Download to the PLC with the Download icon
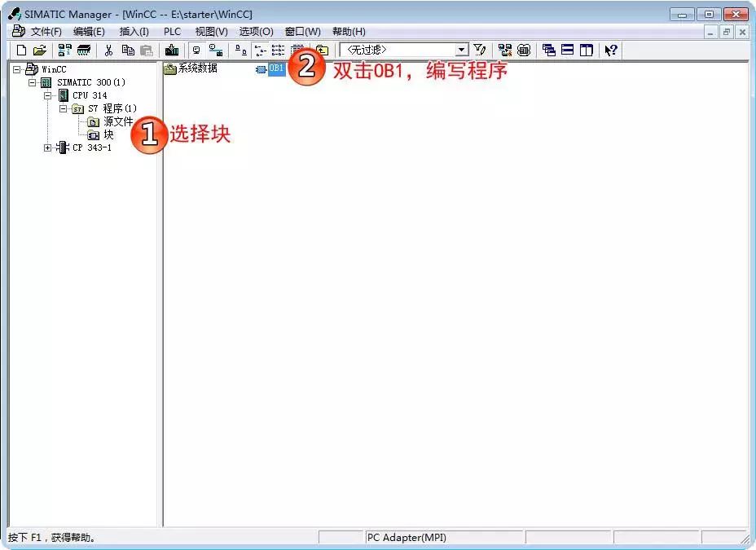 click(172, 51)
